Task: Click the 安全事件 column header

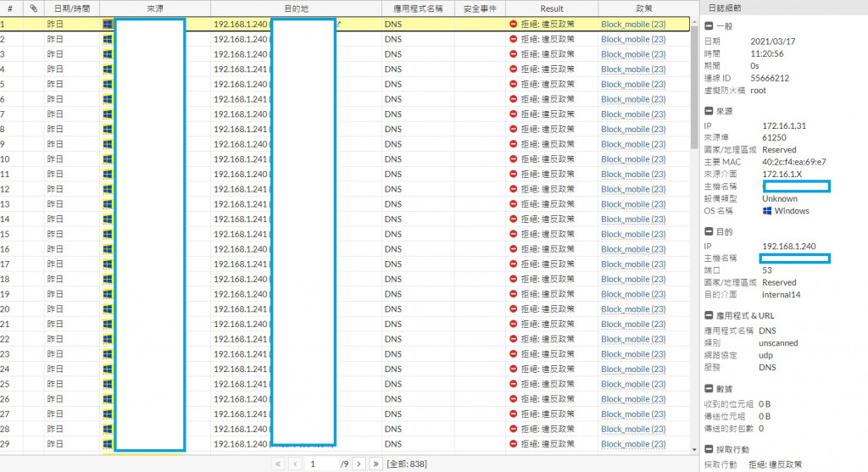Action: tap(480, 8)
